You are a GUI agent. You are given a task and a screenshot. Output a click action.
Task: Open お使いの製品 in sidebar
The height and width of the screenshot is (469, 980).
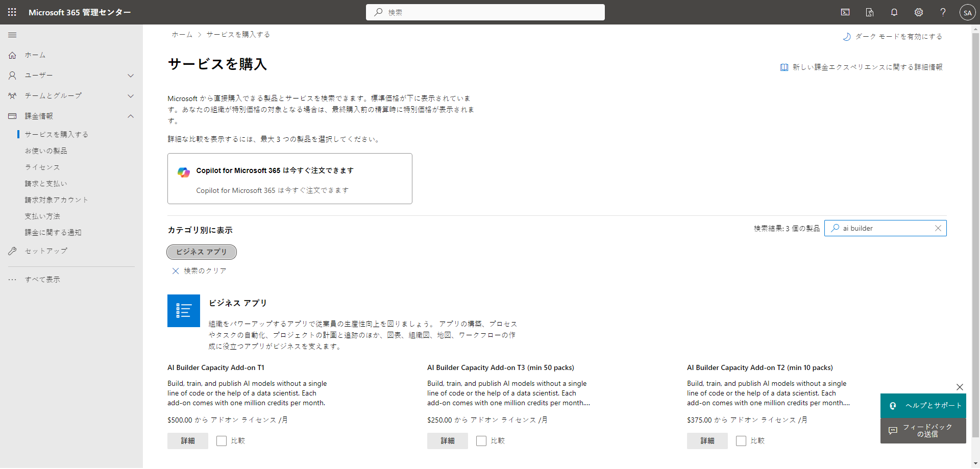click(x=46, y=151)
